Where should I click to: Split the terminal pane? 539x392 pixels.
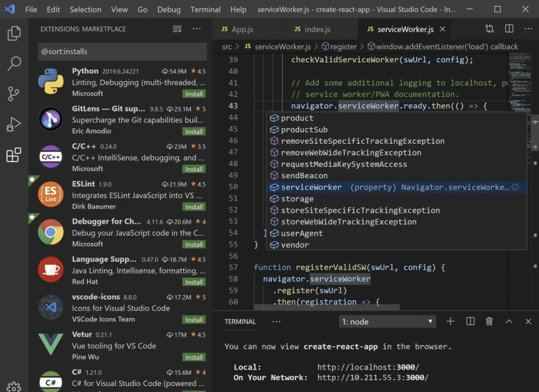tap(470, 321)
